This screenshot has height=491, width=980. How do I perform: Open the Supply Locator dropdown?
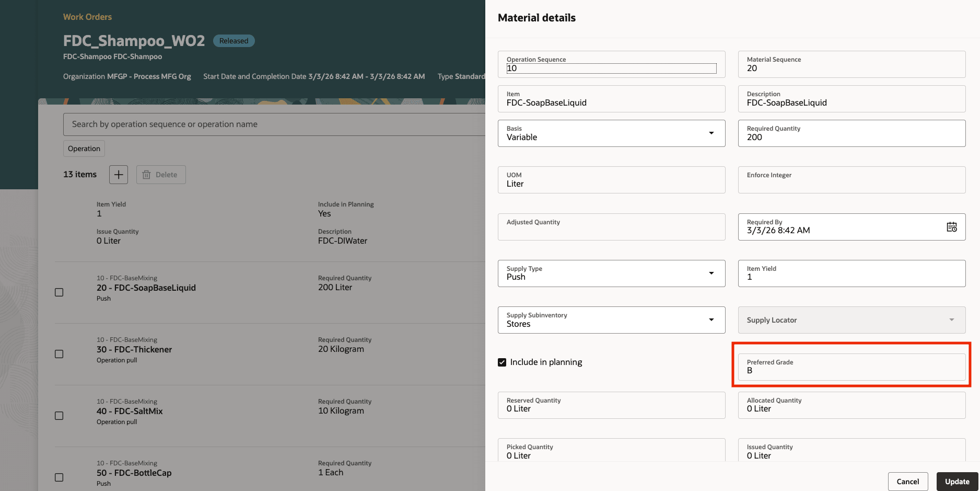(851, 320)
